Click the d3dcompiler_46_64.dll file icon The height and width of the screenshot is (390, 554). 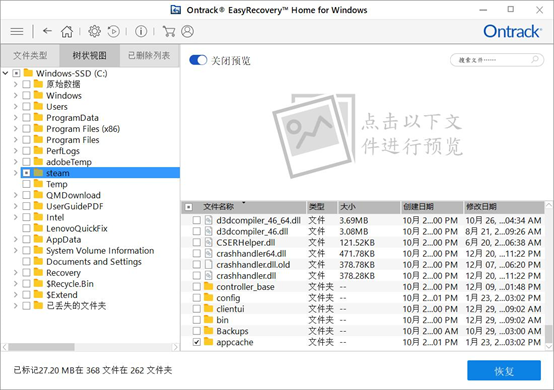point(208,220)
